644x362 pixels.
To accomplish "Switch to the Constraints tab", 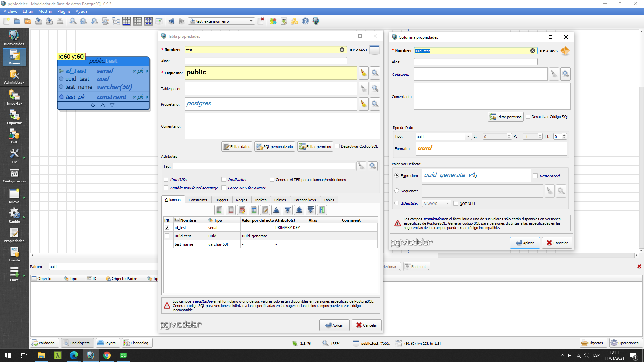I will 198,200.
